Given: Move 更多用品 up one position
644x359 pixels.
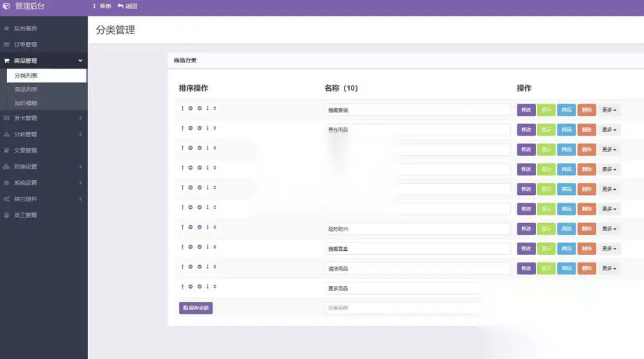Looking at the screenshot, I should [x=191, y=286].
